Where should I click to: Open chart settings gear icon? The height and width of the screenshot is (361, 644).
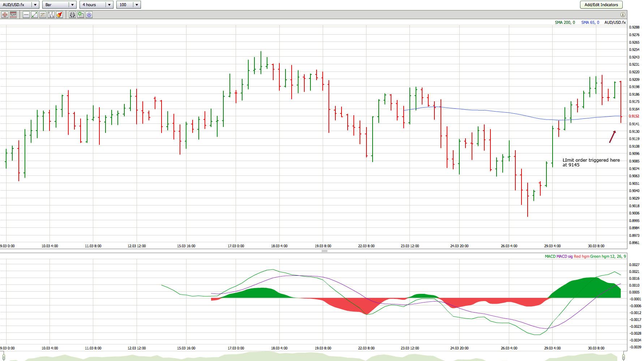tap(89, 15)
